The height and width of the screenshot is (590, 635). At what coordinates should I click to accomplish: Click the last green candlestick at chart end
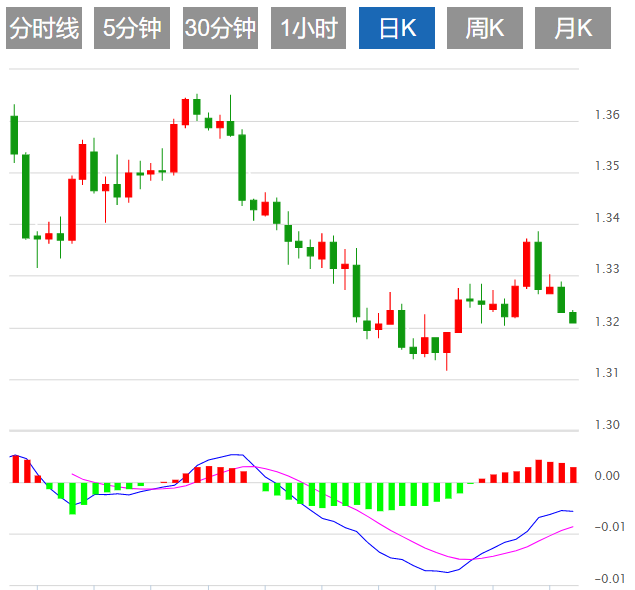(573, 317)
